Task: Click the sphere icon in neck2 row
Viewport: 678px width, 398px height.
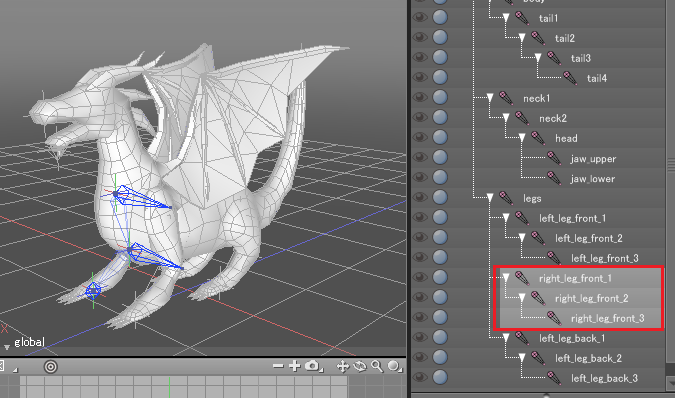Action: (x=440, y=118)
